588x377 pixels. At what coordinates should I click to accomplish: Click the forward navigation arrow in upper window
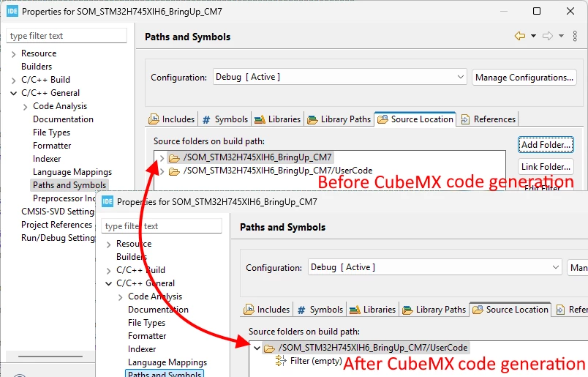click(548, 36)
